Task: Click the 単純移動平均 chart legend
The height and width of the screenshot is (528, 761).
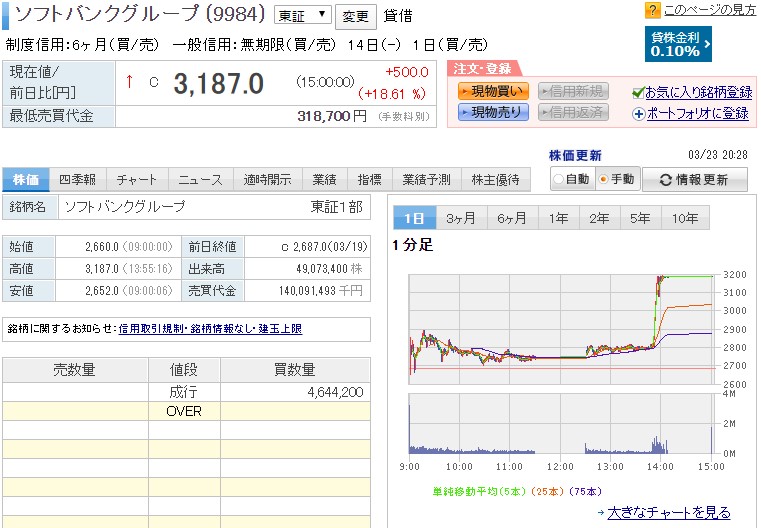Action: tap(517, 492)
